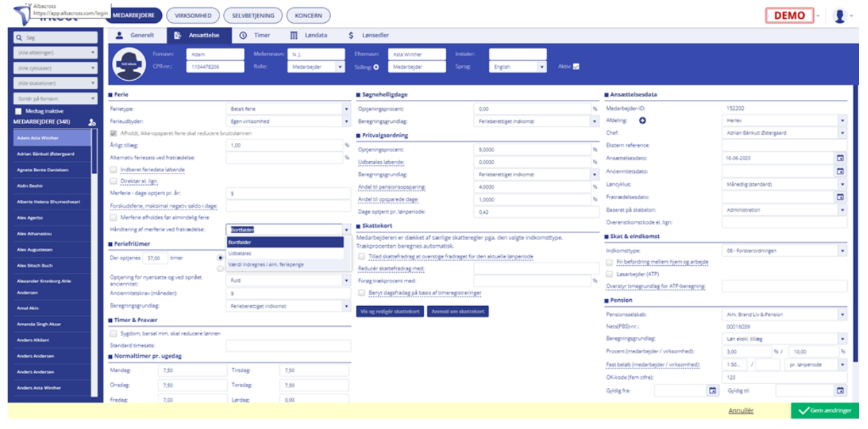Click the add new employee icon

click(92, 122)
